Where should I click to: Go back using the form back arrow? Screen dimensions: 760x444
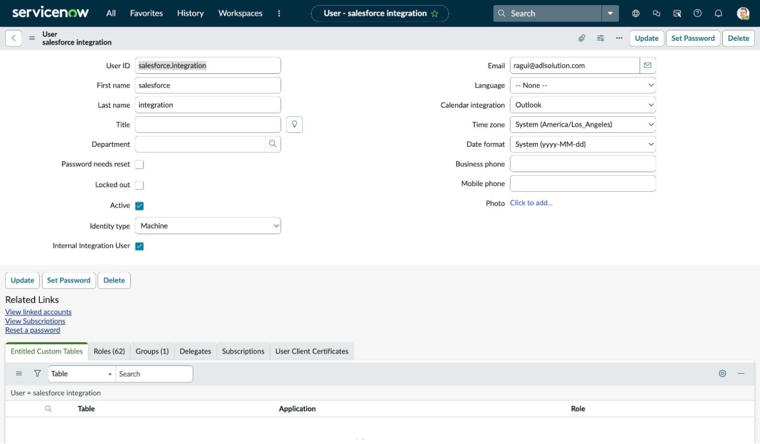[14, 38]
